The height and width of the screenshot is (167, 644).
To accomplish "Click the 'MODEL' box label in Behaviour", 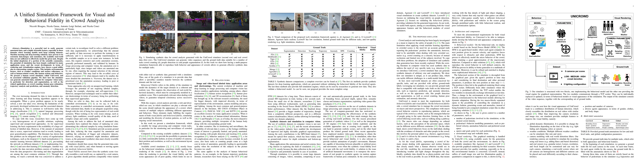I will tap(537, 23).
